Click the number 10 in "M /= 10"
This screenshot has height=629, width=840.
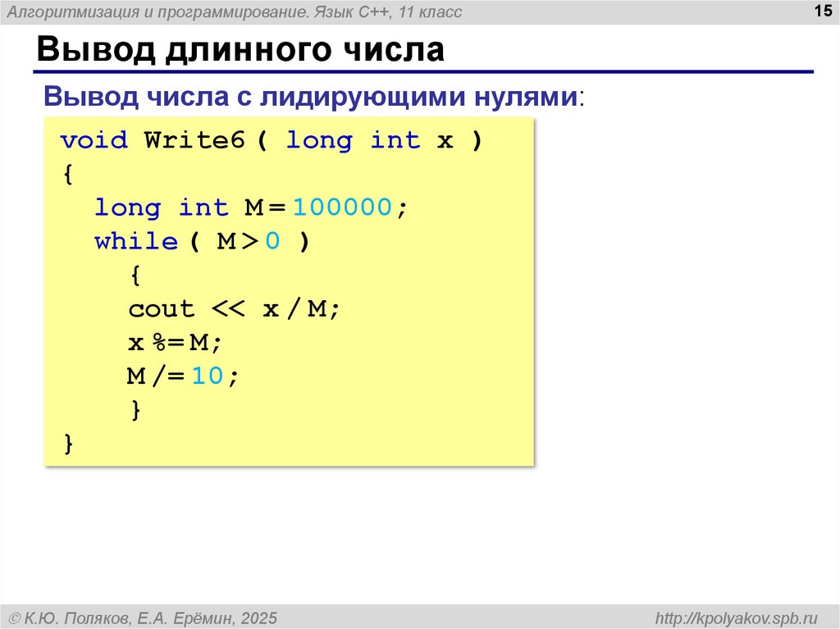208,376
